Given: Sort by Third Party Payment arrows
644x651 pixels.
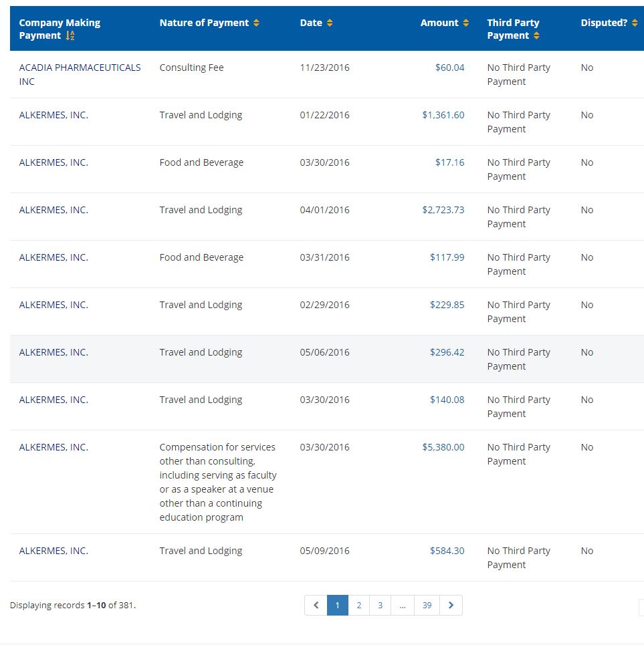Looking at the screenshot, I should click(536, 35).
